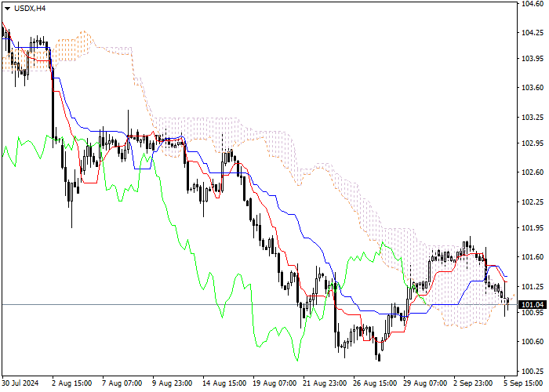This screenshot has width=549, height=392.
Task: Click the 100.95 price axis label
Action: coord(533,312)
